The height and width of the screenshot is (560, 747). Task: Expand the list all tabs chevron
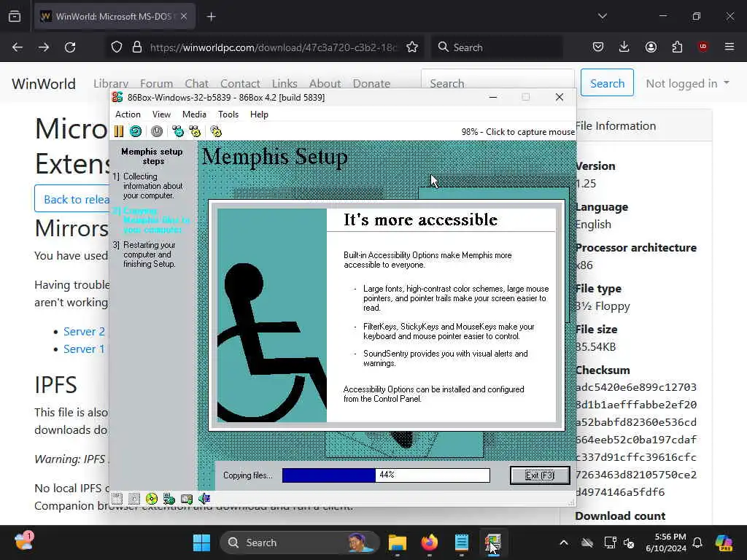coord(602,16)
